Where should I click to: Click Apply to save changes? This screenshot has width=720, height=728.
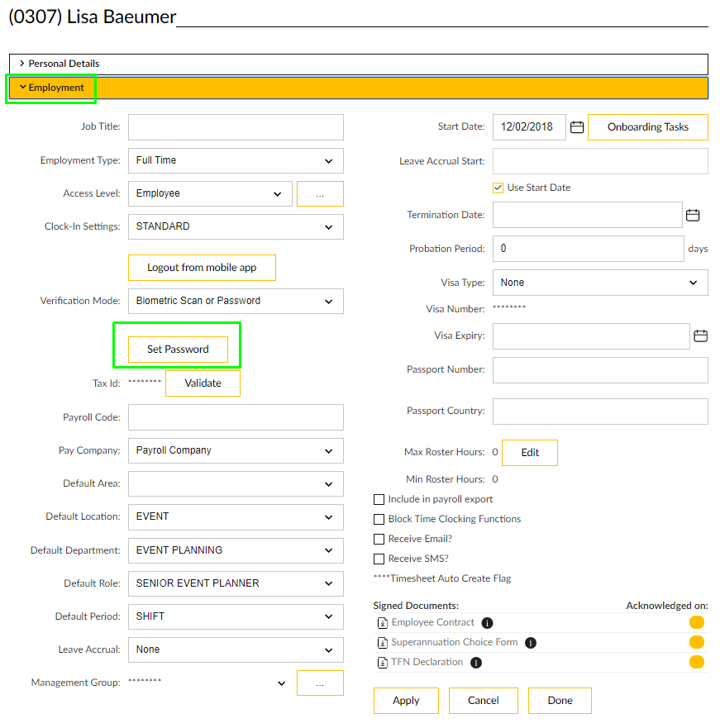point(406,701)
